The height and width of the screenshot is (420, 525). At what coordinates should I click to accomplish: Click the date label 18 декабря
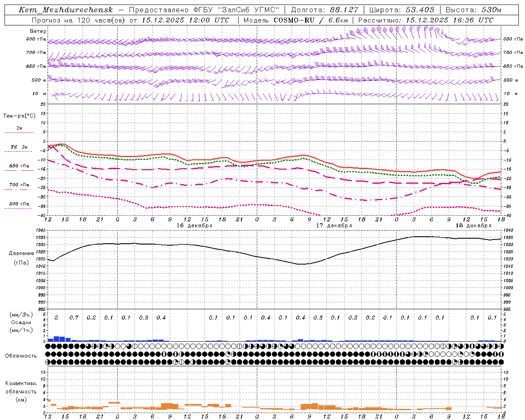[x=473, y=226]
